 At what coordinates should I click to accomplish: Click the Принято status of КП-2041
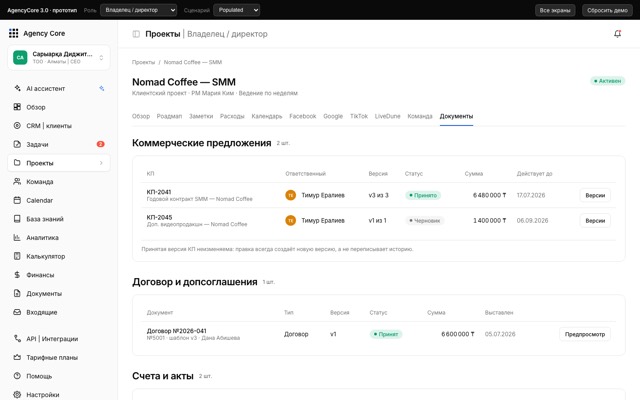(423, 195)
